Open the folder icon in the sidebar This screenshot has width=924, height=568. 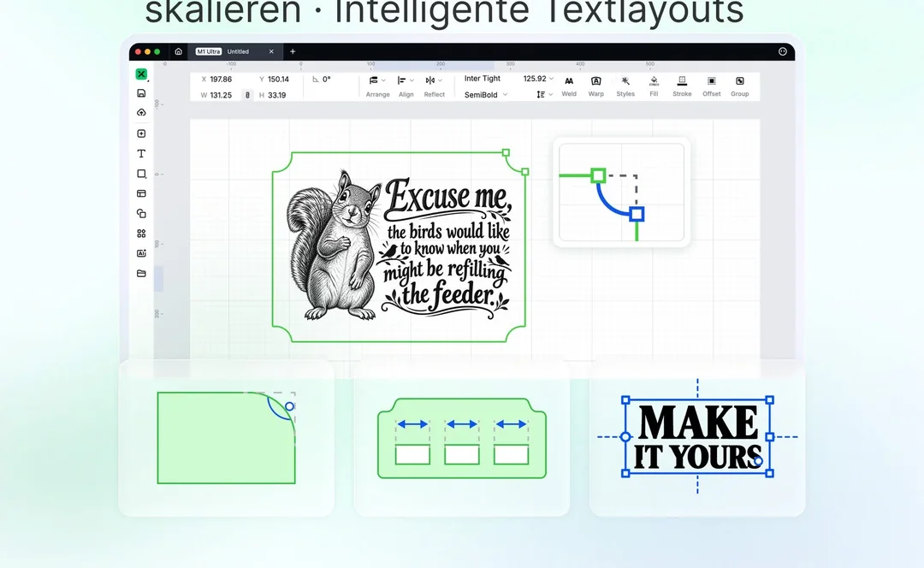(141, 274)
